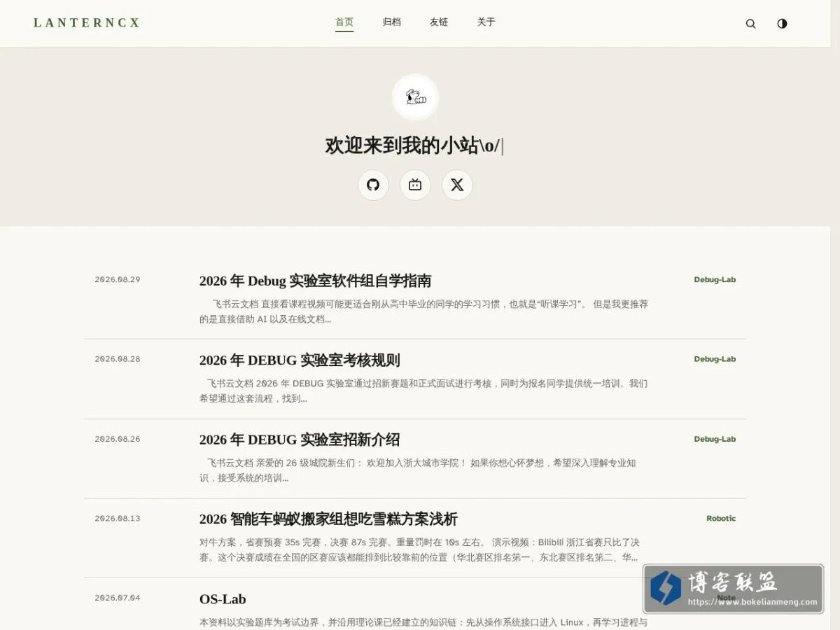Click date 2026.08.28
Viewport: 840px width, 630px height.
point(118,359)
